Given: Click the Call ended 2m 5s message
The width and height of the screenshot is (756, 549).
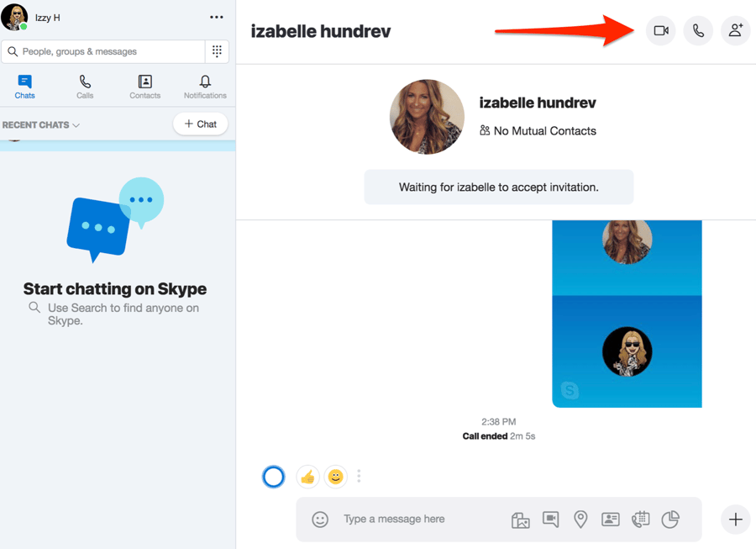Looking at the screenshot, I should click(498, 436).
